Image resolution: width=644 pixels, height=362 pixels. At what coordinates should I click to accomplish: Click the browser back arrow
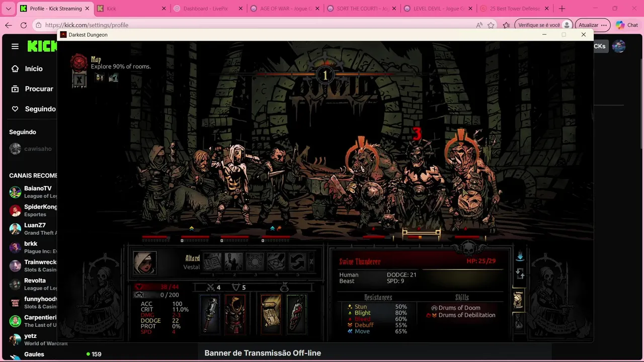coord(9,25)
